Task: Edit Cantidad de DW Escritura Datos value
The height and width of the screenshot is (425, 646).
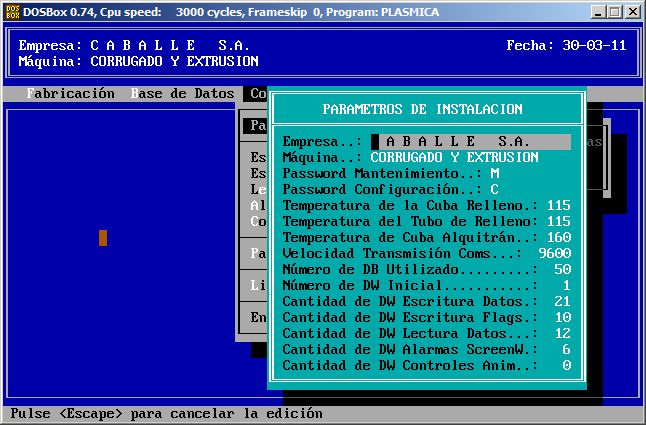Action: pos(562,302)
